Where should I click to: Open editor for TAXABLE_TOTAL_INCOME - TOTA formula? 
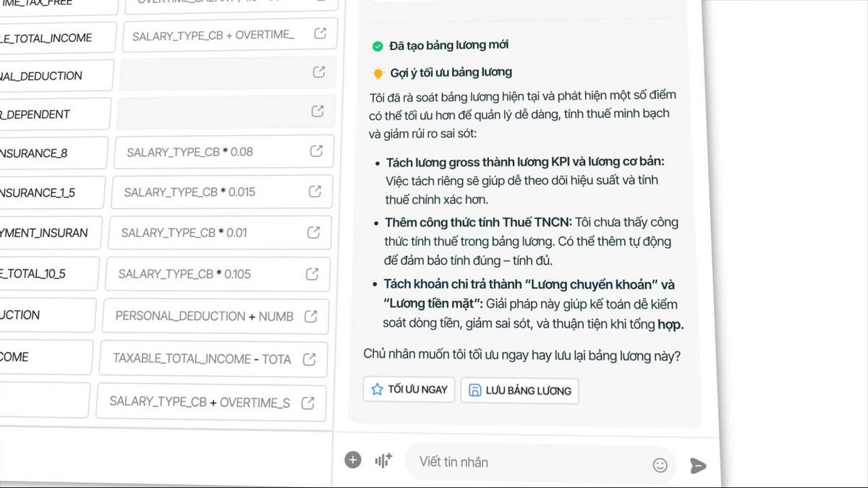[x=309, y=359]
